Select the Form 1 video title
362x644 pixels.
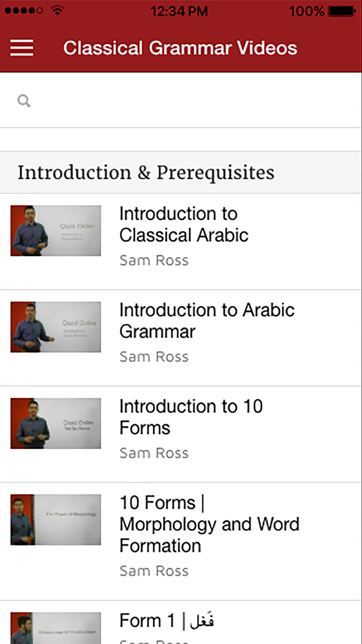tap(167, 620)
